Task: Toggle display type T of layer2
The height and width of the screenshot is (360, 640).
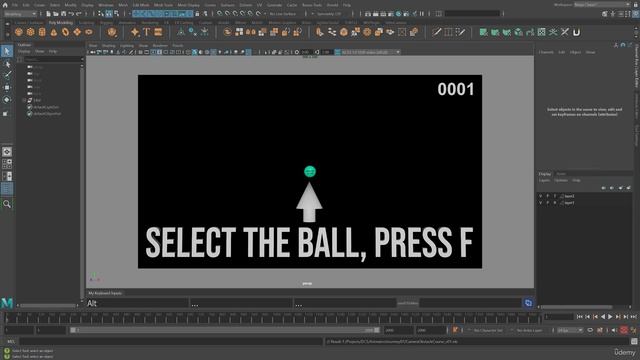Action: [555, 196]
